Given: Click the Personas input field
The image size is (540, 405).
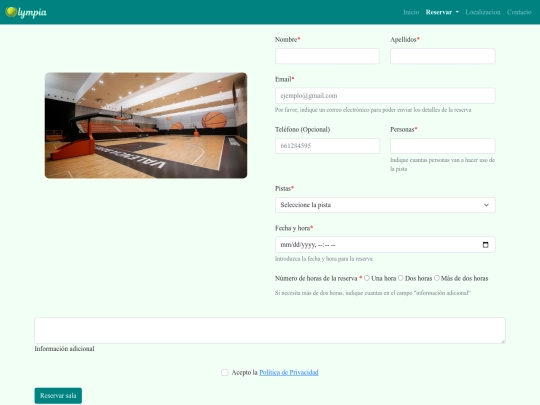Looking at the screenshot, I should pyautogui.click(x=443, y=146).
